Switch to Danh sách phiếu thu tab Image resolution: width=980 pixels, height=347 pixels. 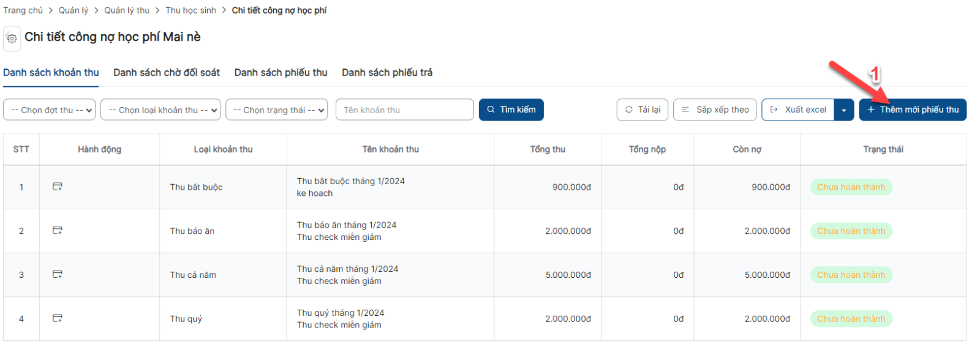click(281, 72)
